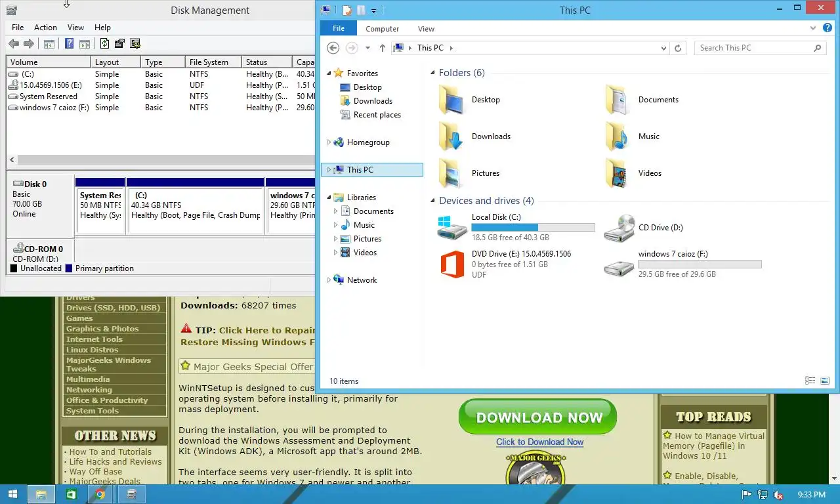Open Help menu in Disk Management
Viewport: 840px width, 504px height.
coord(102,28)
